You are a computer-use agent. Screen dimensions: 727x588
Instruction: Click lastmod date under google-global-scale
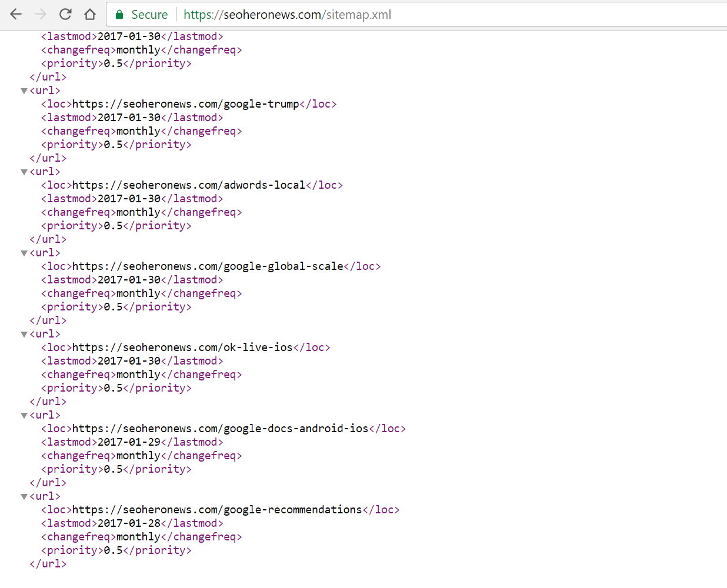coord(129,280)
